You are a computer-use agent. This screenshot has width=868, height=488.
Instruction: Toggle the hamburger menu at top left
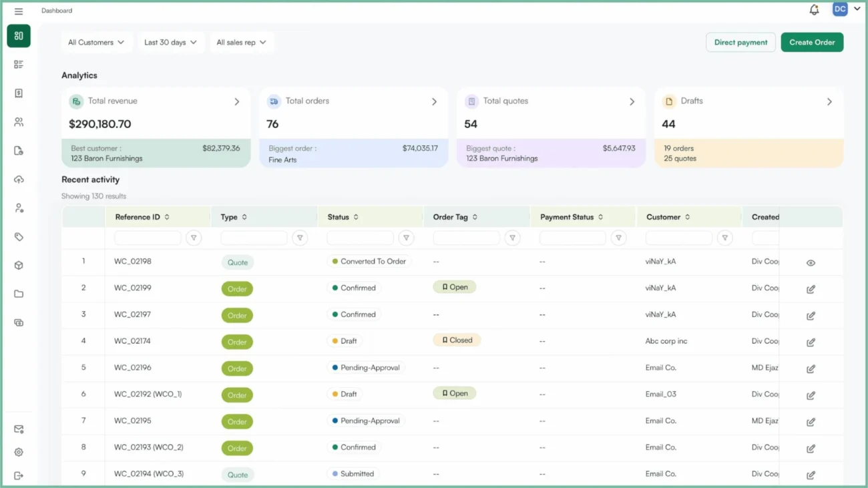tap(18, 10)
